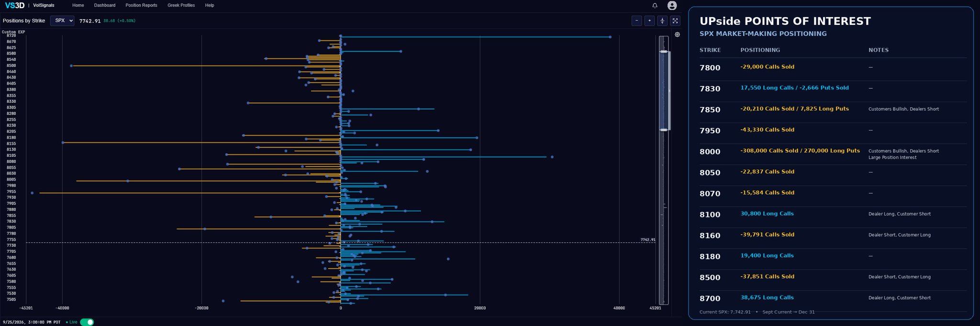Click 'Large Position Interest' note
Image resolution: width=980 pixels, height=326 pixels.
[x=892, y=157]
